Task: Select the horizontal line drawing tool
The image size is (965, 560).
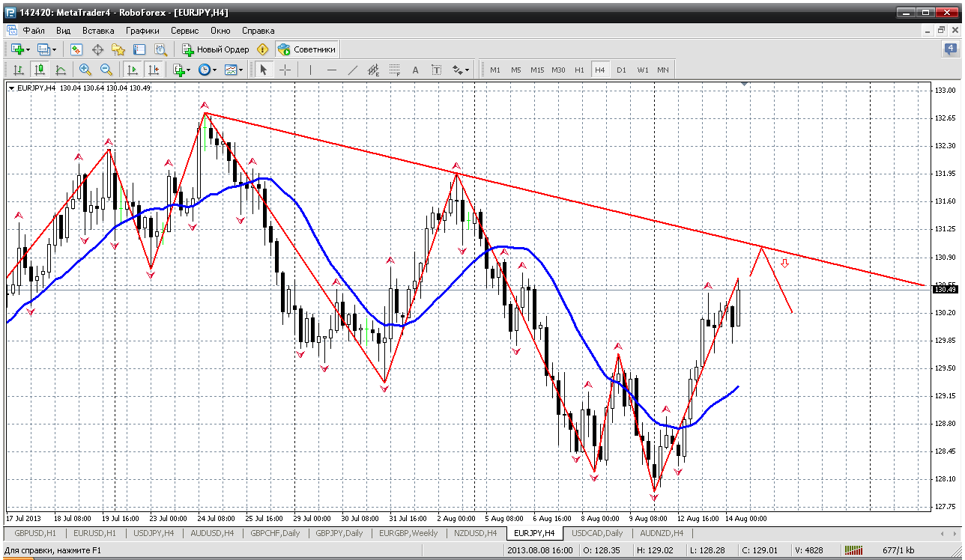Action: [331, 70]
